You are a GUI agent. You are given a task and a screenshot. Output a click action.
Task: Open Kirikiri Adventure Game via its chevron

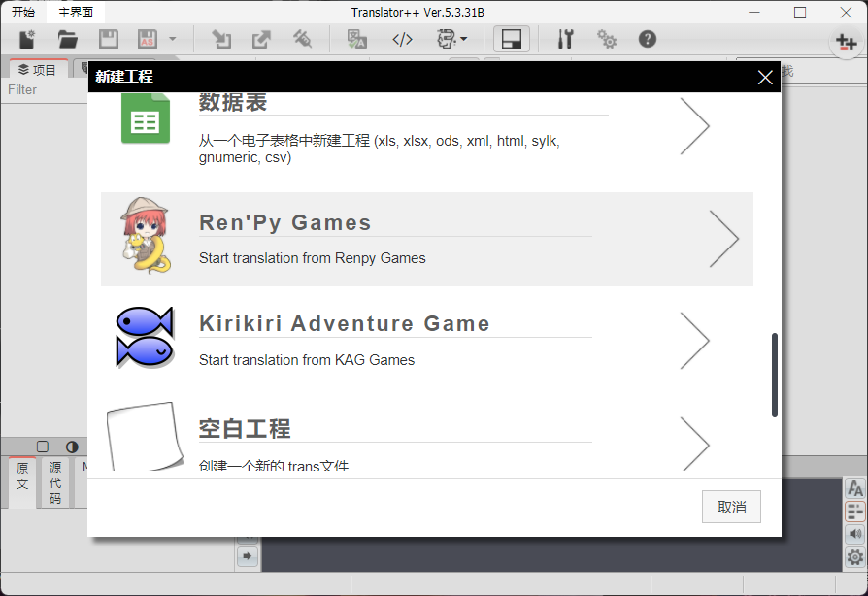[x=695, y=341]
